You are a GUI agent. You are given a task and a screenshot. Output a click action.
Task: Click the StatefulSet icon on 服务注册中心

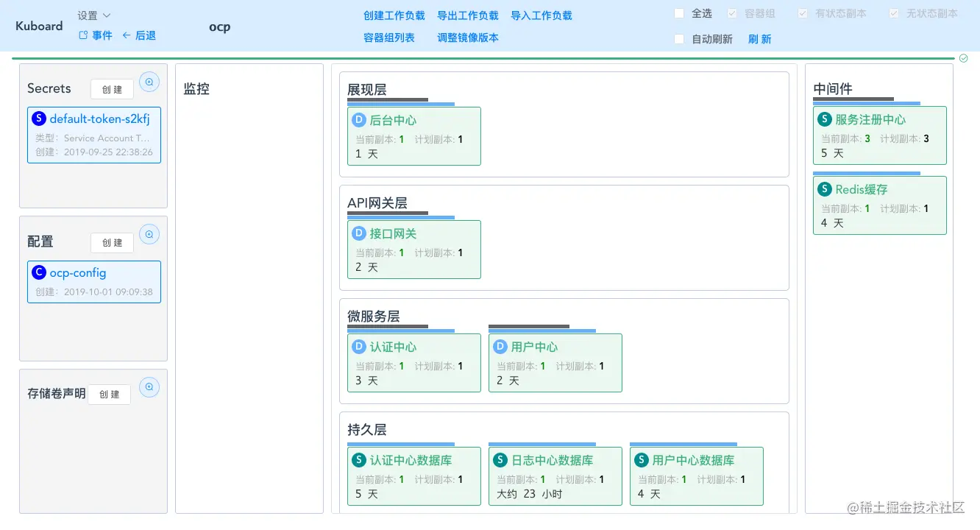click(x=824, y=119)
